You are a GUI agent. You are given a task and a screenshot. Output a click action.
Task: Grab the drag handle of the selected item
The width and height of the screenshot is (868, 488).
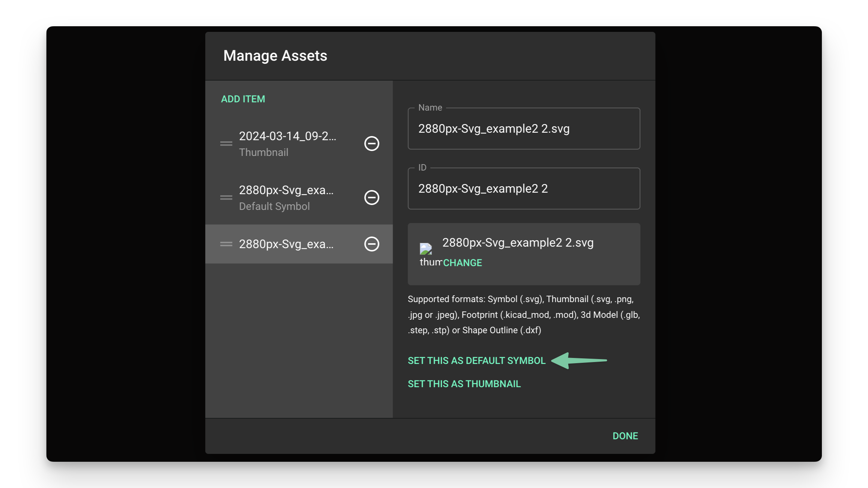click(x=226, y=244)
